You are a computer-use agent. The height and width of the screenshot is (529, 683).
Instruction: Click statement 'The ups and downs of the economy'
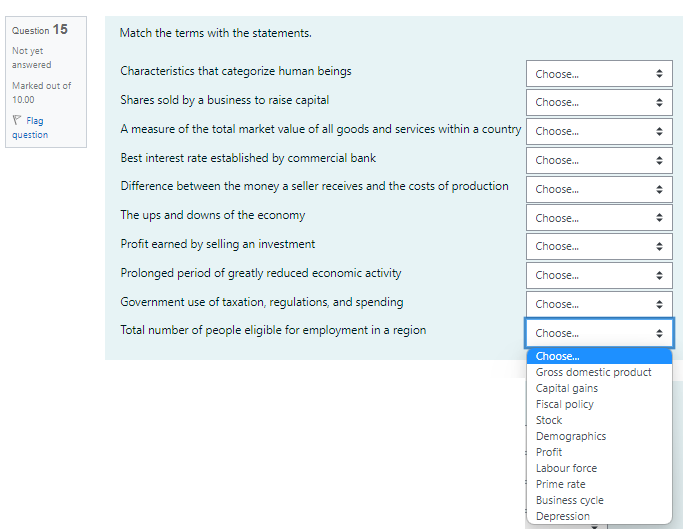(213, 215)
